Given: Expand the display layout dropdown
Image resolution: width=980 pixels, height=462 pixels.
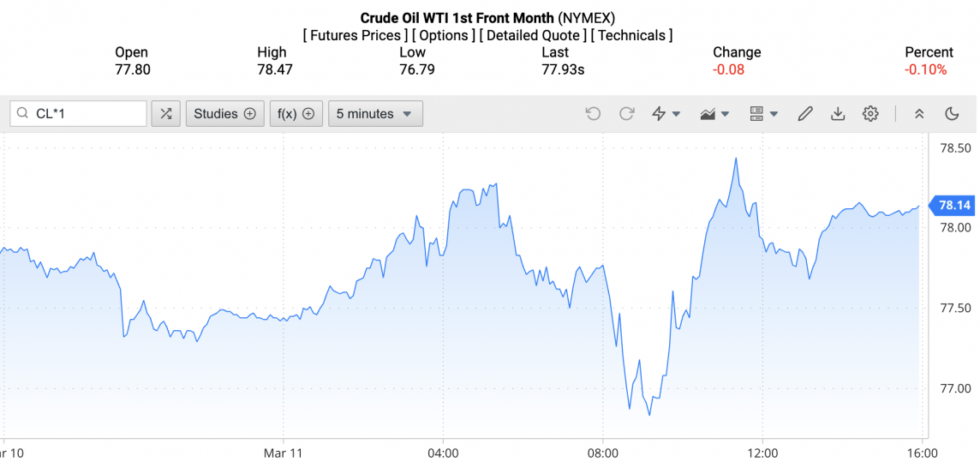Looking at the screenshot, I should pos(763,114).
